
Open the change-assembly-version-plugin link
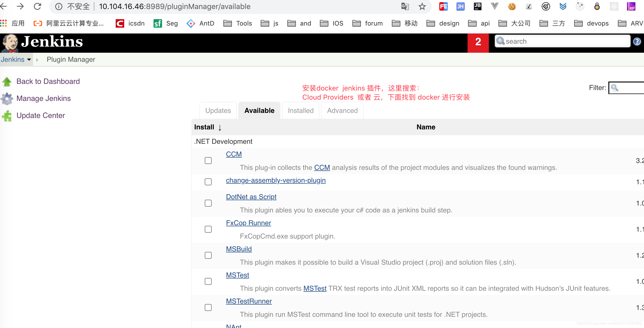(276, 181)
